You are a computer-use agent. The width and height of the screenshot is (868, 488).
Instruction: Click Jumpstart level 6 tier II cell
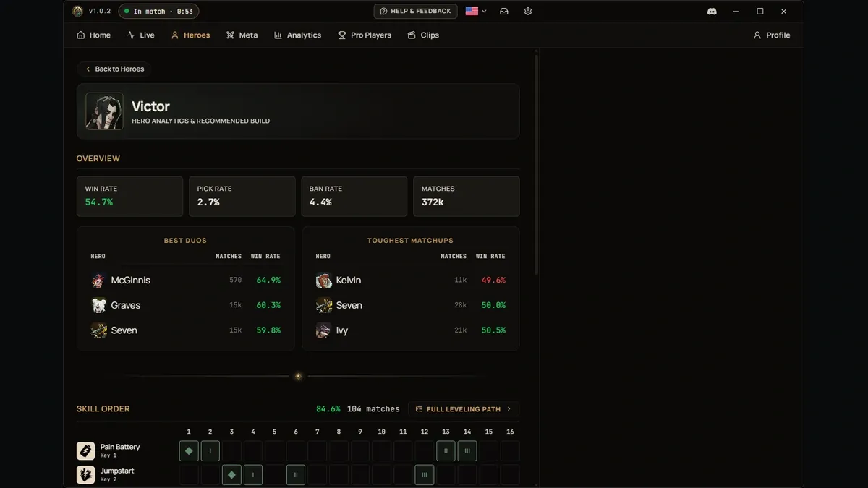(x=296, y=475)
